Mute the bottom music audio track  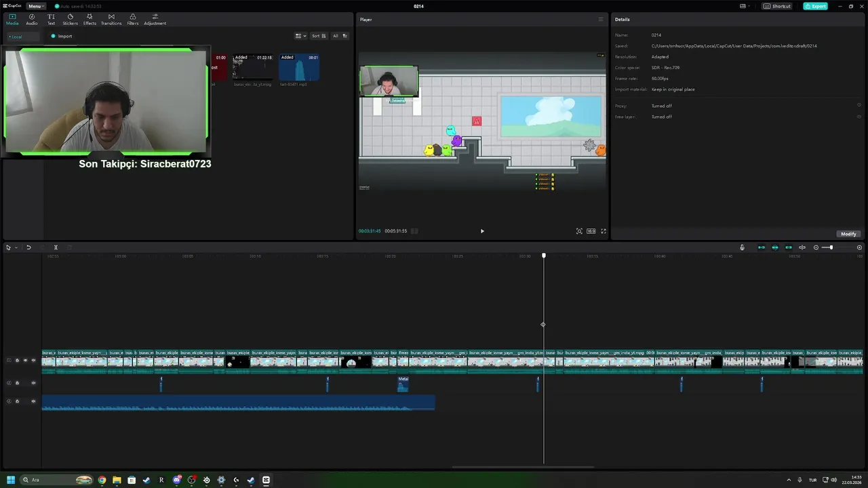tap(33, 401)
